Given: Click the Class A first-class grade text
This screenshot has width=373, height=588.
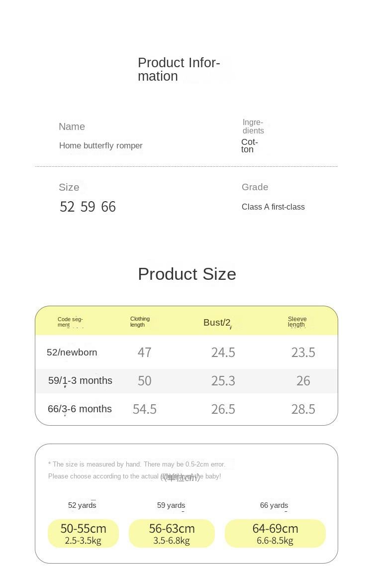Looking at the screenshot, I should point(273,207).
